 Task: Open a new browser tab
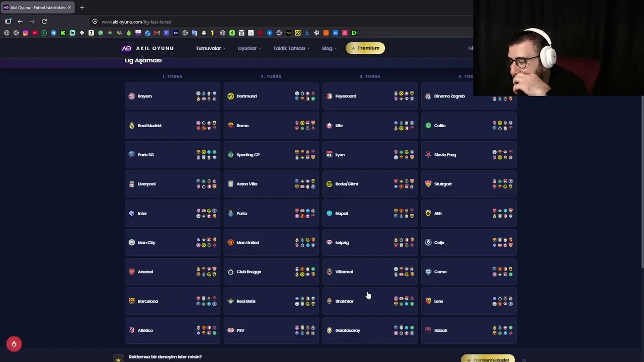[x=82, y=8]
